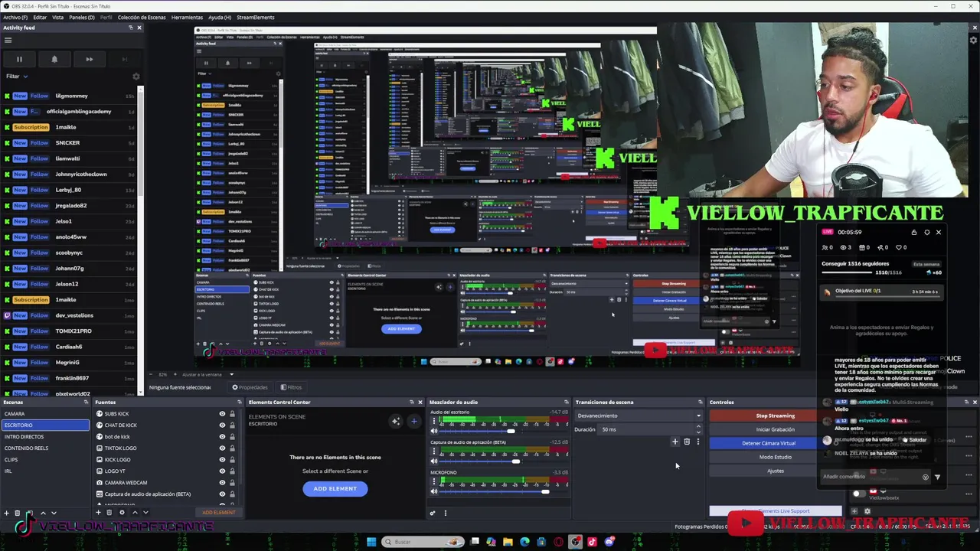Toggle visibility of bot de kick source
The height and width of the screenshot is (551, 980).
point(222,437)
